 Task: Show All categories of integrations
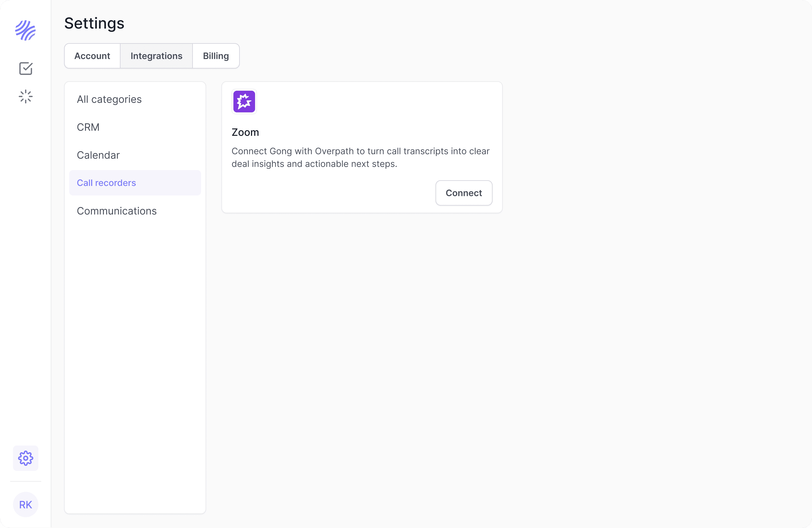[109, 99]
